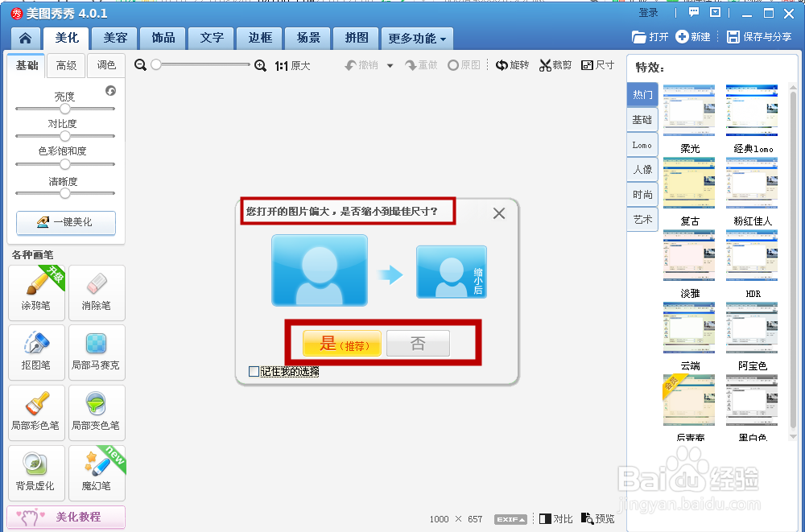
Task: Click the zoom in magnifier icon
Action: 260,65
